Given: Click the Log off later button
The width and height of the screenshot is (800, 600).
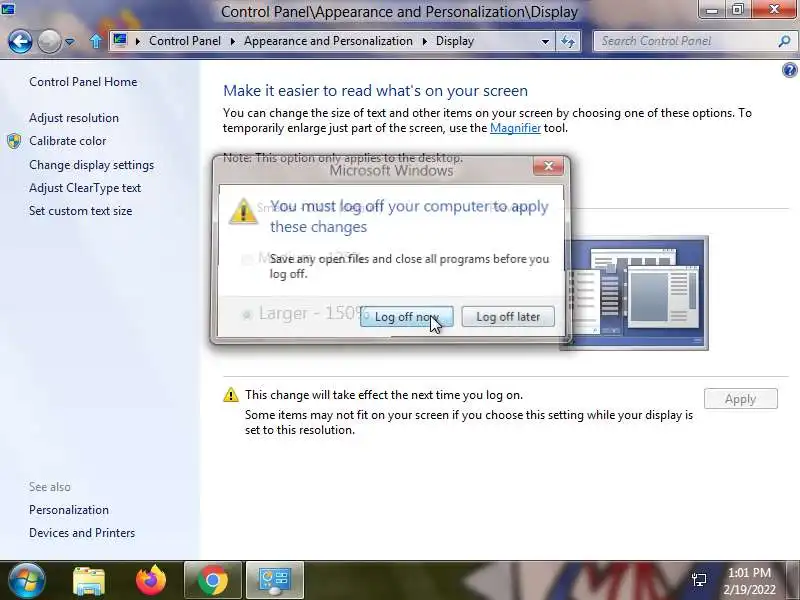Looking at the screenshot, I should (508, 317).
